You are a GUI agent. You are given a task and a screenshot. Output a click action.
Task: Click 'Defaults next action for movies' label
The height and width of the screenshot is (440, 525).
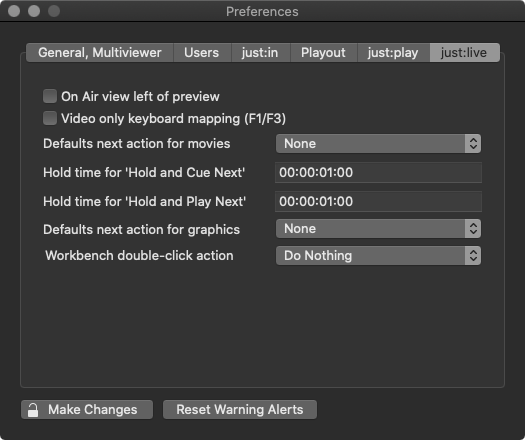click(x=137, y=144)
